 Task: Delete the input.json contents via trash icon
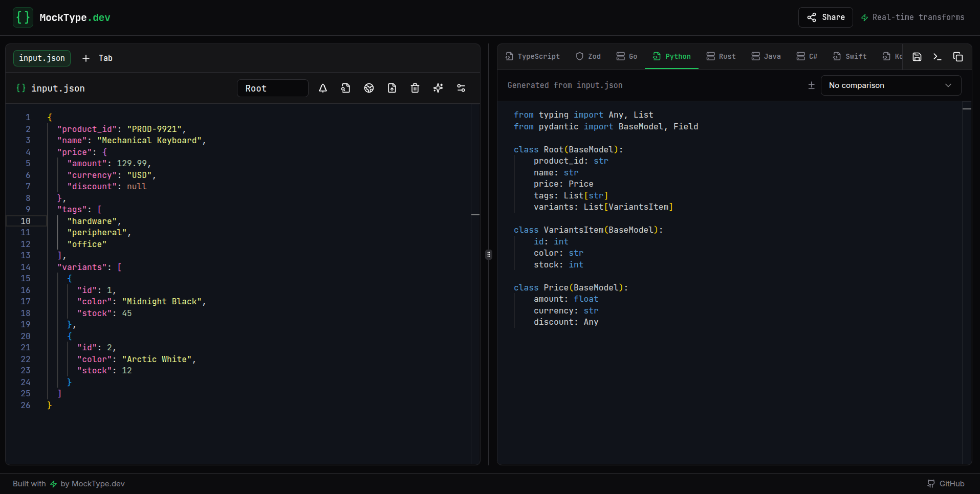click(x=415, y=88)
